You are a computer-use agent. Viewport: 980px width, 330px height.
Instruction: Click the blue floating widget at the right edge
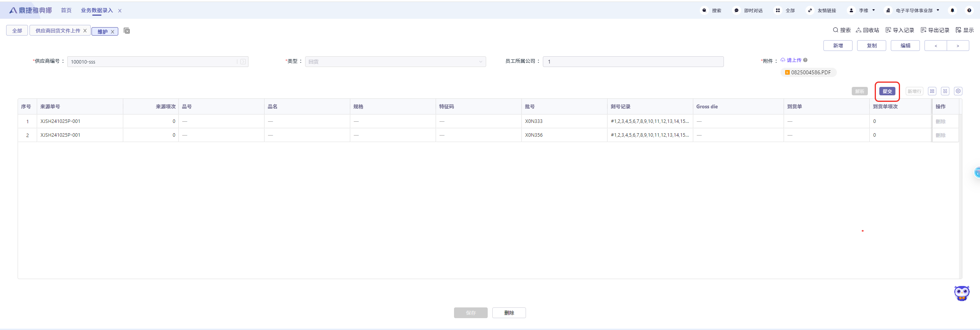977,173
